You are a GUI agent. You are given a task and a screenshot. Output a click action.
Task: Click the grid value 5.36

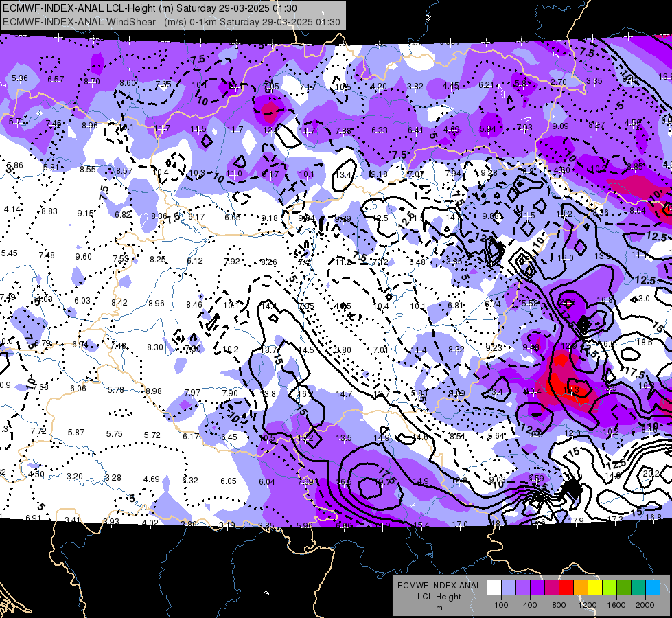coord(20,78)
